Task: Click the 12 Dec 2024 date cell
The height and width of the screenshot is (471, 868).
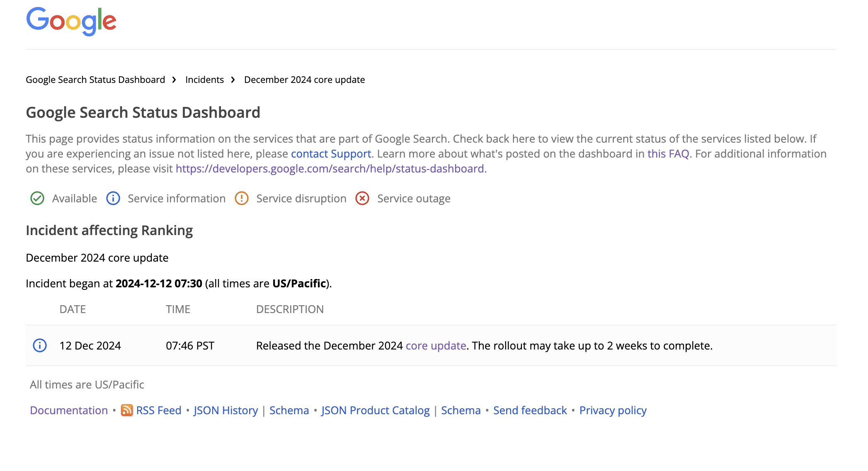Action: (x=90, y=346)
